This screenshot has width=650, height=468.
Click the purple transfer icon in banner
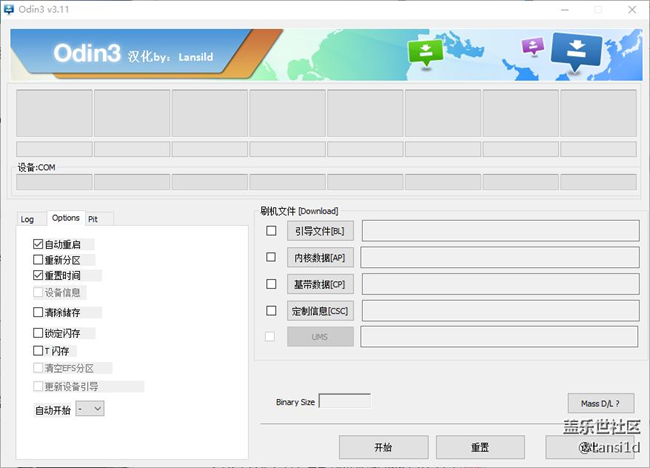click(533, 46)
